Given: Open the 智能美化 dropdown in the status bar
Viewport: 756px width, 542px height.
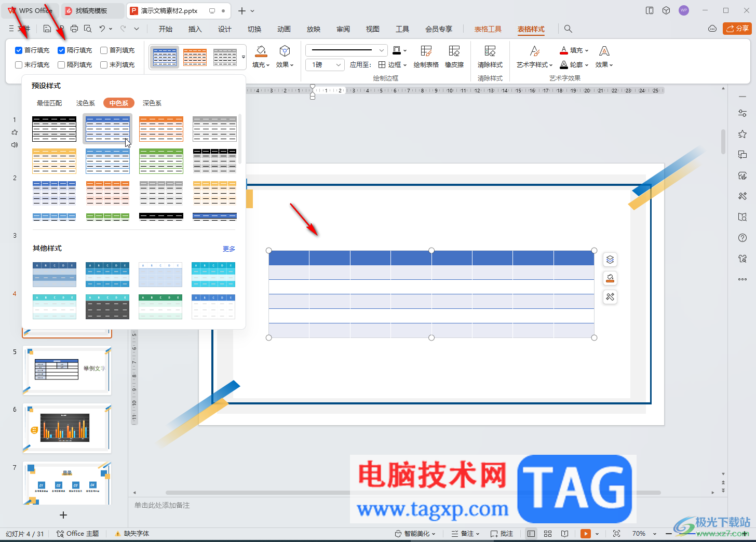Looking at the screenshot, I should 415,534.
